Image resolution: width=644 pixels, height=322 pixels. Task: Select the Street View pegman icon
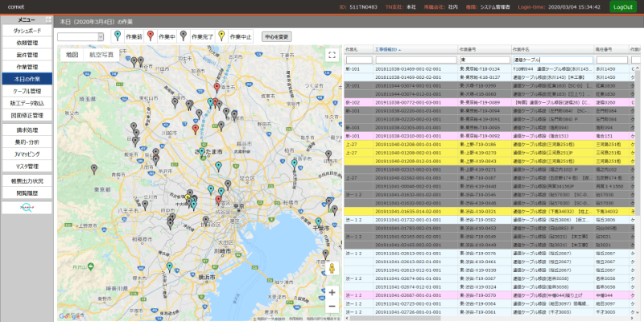pos(332,268)
